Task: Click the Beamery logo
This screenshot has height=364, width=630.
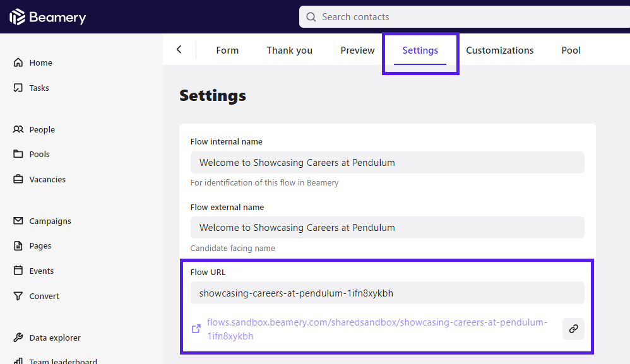Action: (x=47, y=17)
